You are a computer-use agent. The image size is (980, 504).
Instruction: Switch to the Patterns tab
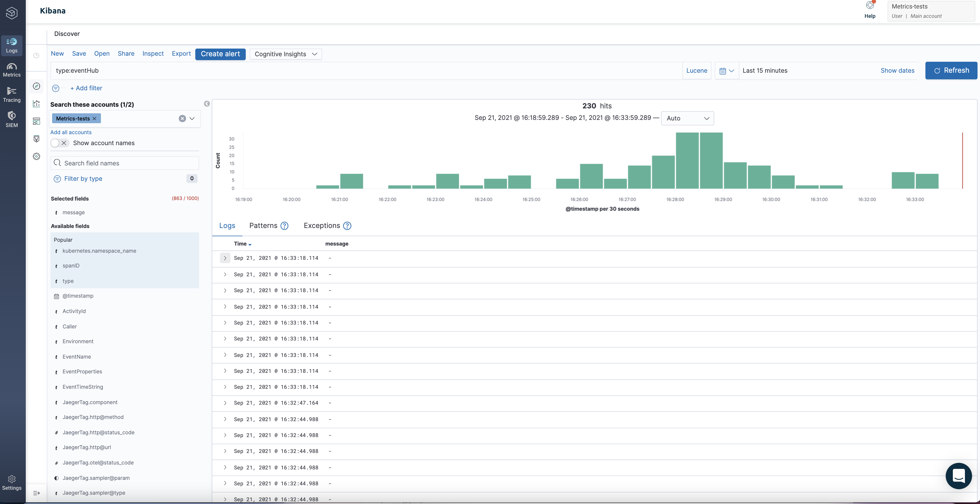(x=263, y=226)
